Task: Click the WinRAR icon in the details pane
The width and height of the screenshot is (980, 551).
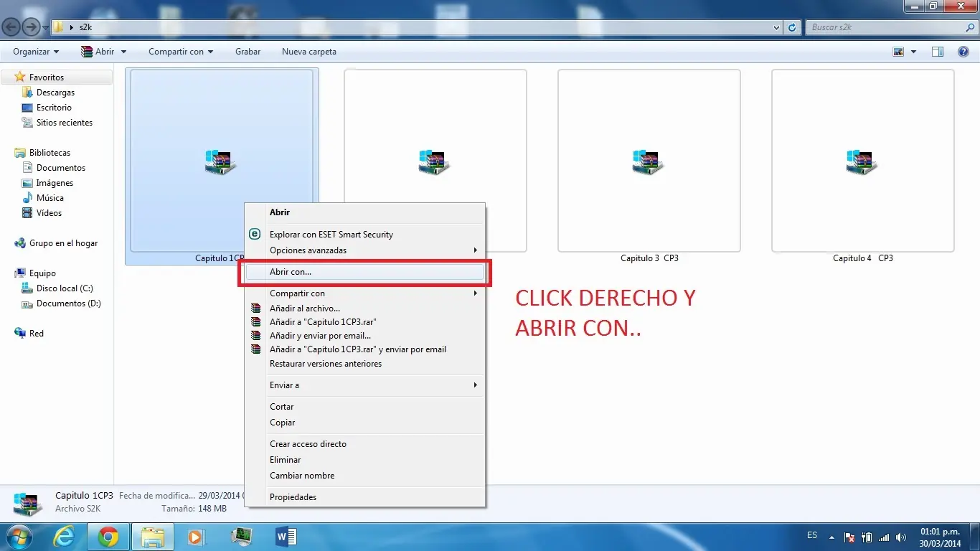Action: click(29, 503)
